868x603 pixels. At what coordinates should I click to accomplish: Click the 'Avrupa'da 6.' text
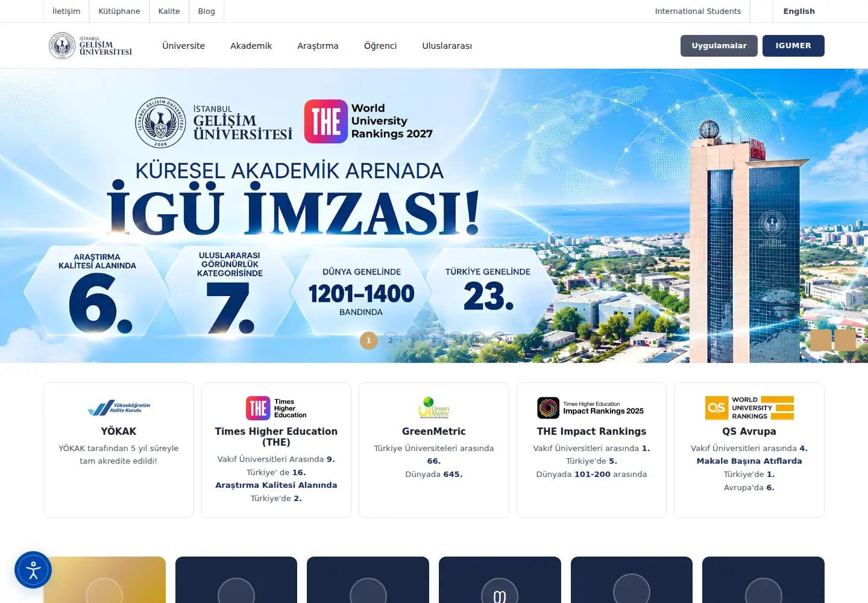point(749,487)
